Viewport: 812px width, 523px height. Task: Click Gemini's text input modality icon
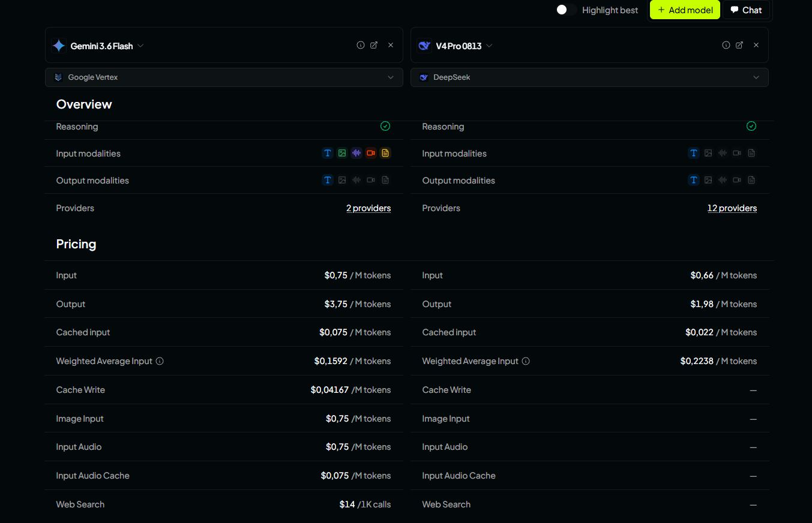(328, 153)
